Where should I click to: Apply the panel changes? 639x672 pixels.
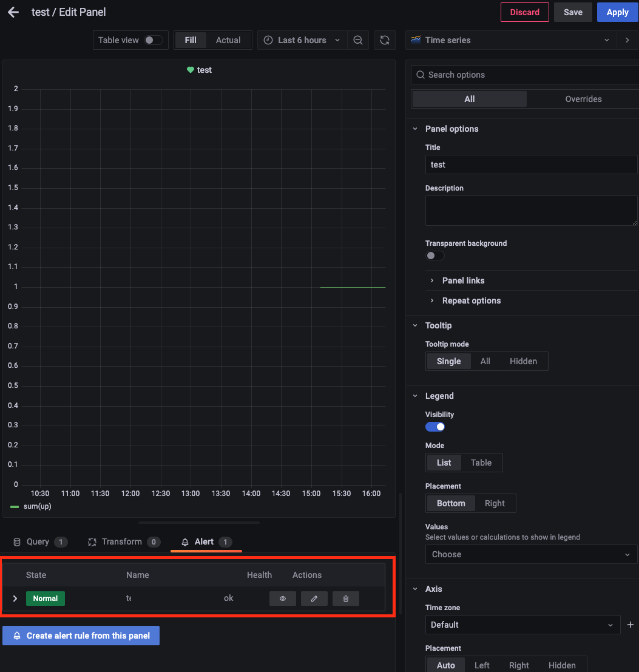[617, 12]
